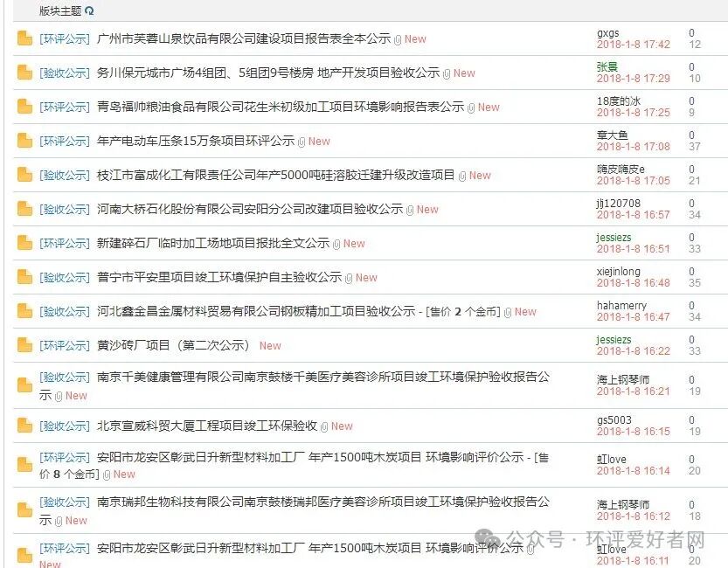This screenshot has width=728, height=568.
Task: Click folder icon for 北京宣威科贸大厦 thread
Action: click(x=24, y=426)
